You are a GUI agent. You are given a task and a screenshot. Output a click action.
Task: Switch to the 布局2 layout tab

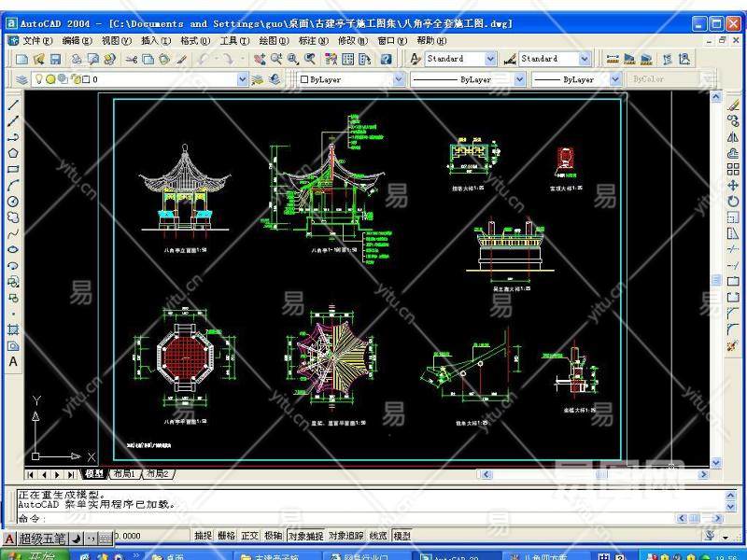[x=158, y=474]
